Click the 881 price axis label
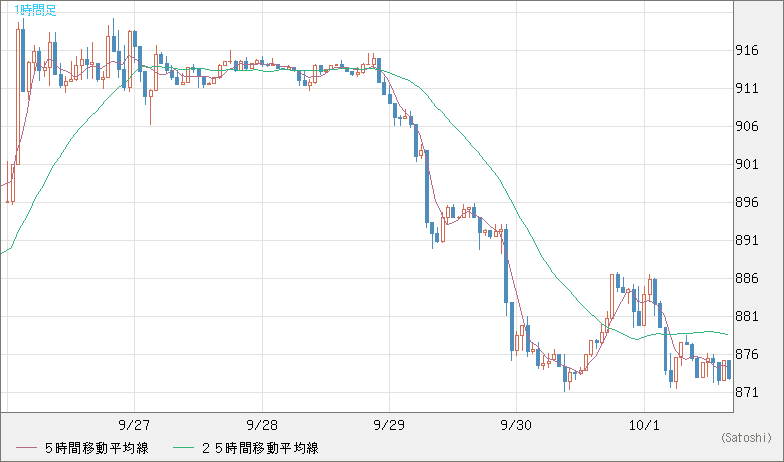 (745, 316)
